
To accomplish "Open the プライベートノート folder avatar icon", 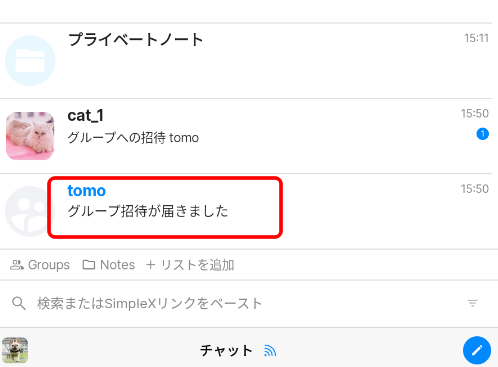I will pos(30,61).
